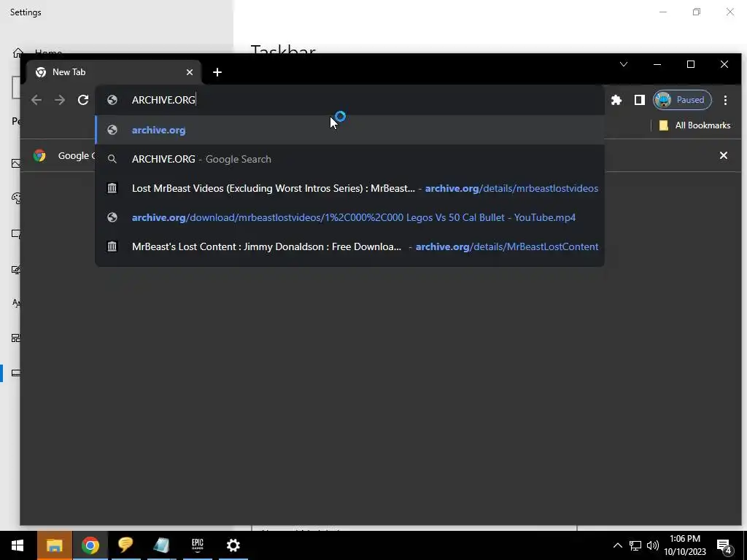Click the address bar with ARCHIVE.ORG typed
Screen dimensions: 747x560
click(x=350, y=100)
